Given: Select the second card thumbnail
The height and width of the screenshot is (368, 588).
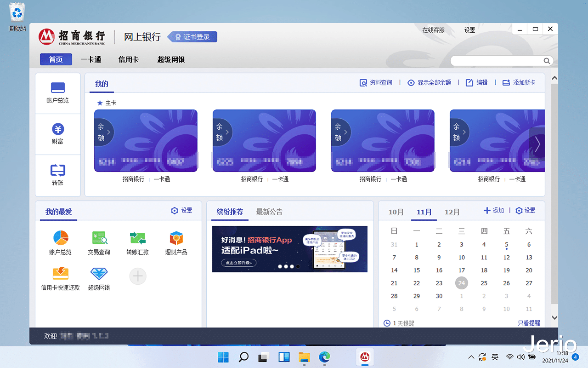Looking at the screenshot, I should pyautogui.click(x=264, y=141).
